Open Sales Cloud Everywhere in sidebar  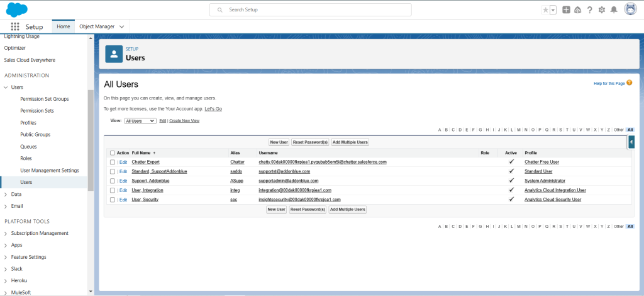coord(30,60)
